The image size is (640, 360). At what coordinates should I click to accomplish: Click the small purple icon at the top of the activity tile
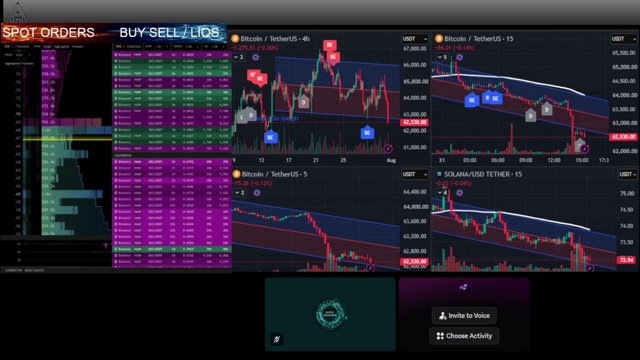[463, 287]
